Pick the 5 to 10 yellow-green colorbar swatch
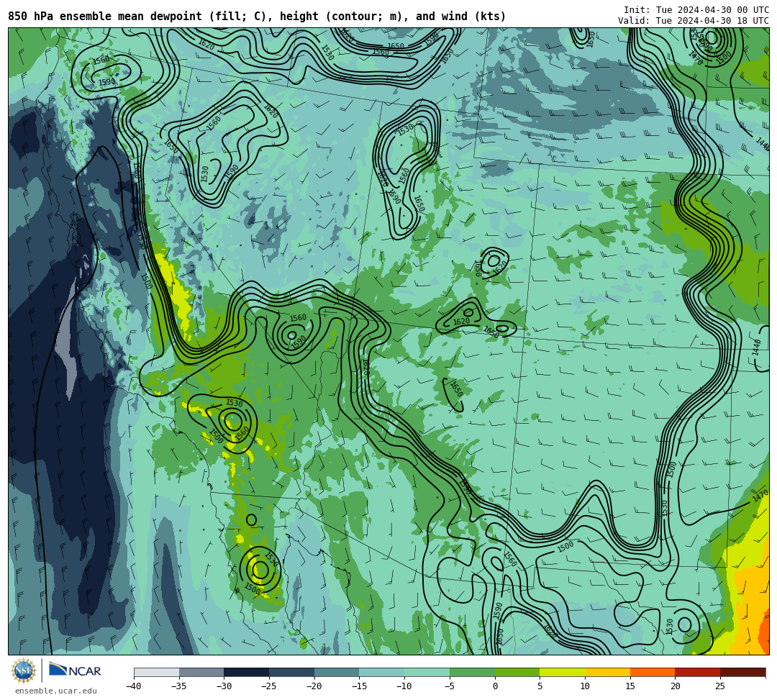The image size is (777, 700). [x=562, y=672]
